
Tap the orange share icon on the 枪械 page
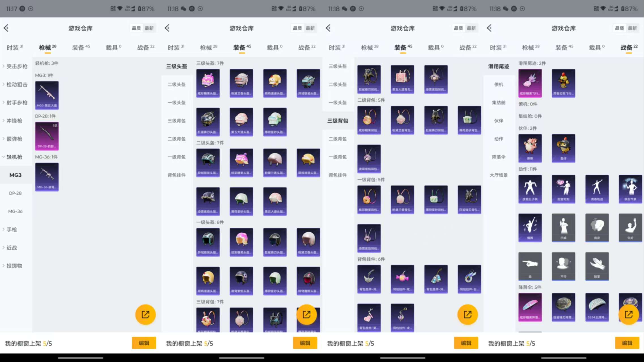click(146, 314)
